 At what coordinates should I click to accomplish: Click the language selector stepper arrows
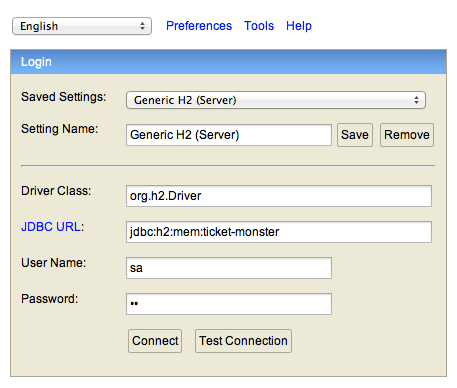pyautogui.click(x=143, y=26)
